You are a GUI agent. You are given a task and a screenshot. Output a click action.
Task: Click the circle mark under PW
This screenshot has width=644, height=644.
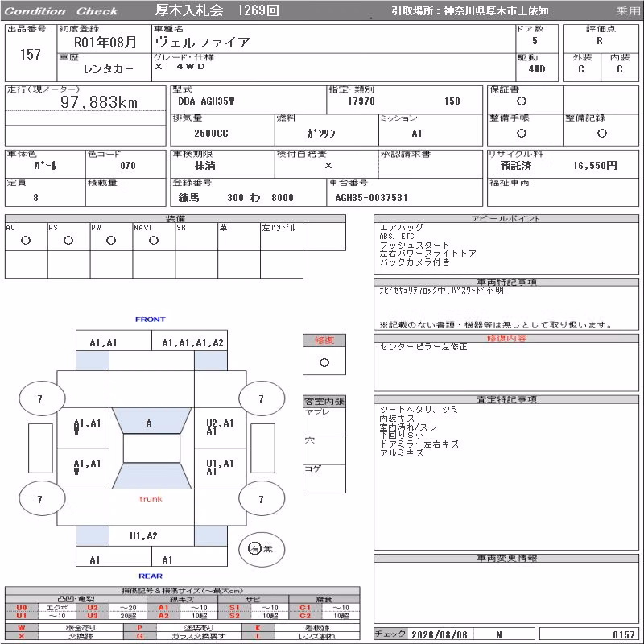[111, 240]
